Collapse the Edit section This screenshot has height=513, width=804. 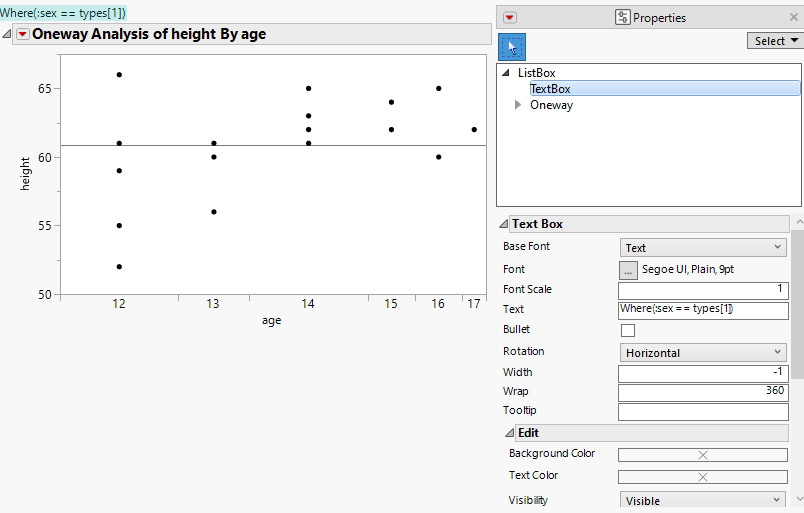pos(509,433)
